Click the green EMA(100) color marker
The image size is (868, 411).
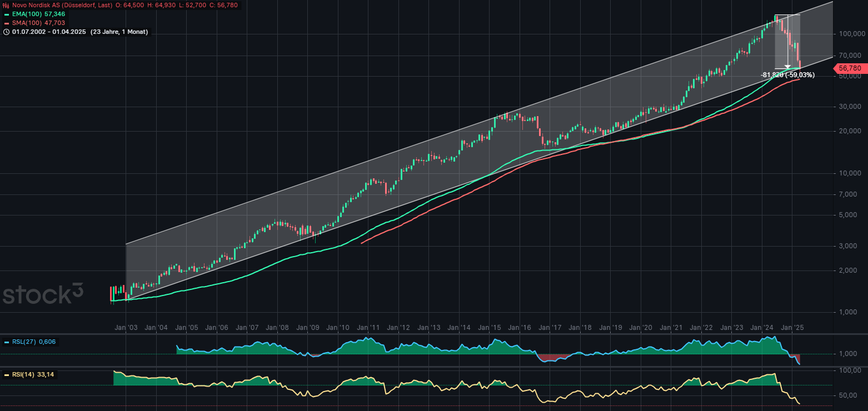(6, 14)
